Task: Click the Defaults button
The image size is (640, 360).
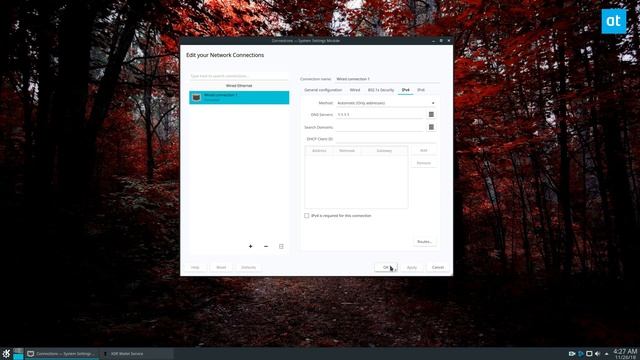Action: [x=248, y=267]
